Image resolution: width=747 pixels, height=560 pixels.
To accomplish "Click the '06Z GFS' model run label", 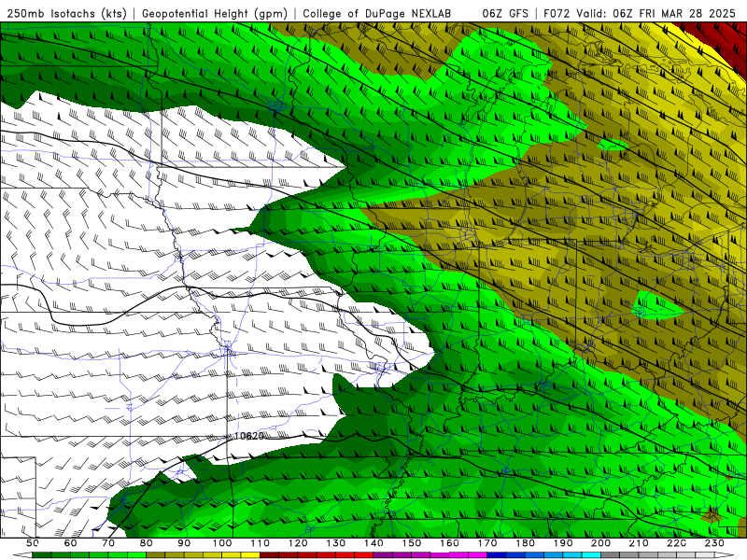I will 505,13.
